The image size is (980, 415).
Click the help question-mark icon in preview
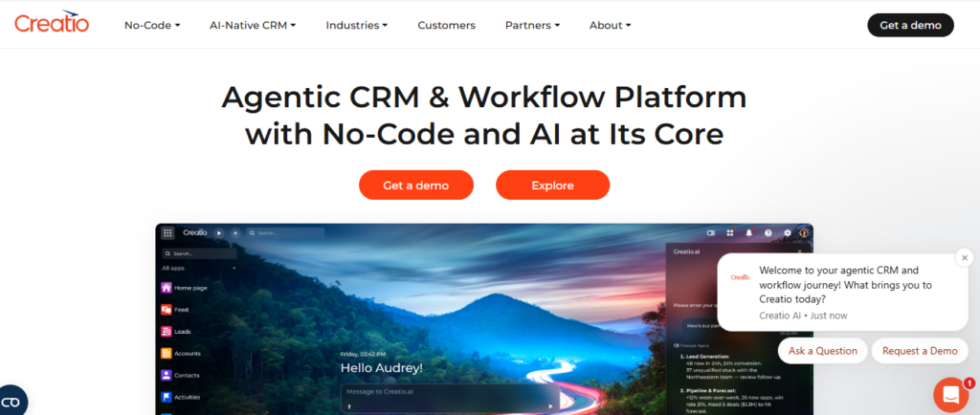click(x=768, y=232)
